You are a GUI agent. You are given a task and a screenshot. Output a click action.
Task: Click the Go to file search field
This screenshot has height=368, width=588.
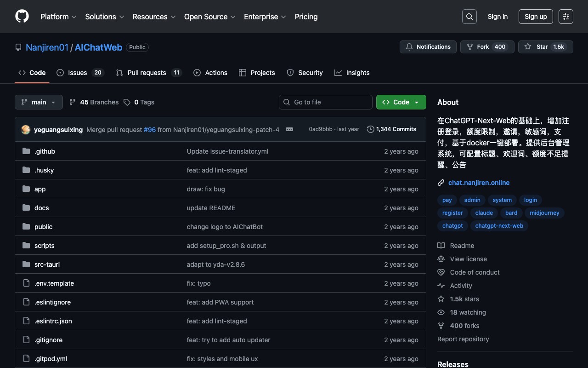[x=326, y=102]
